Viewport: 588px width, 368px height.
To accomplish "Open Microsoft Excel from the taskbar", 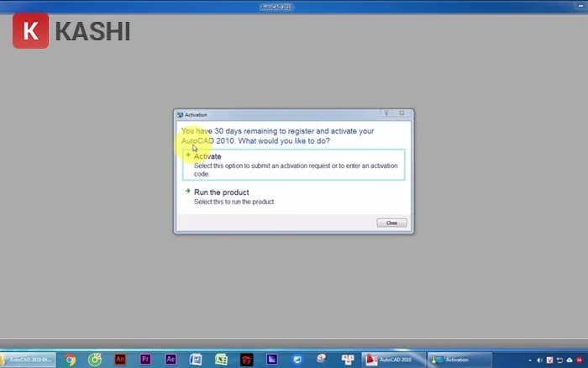I will [x=221, y=360].
